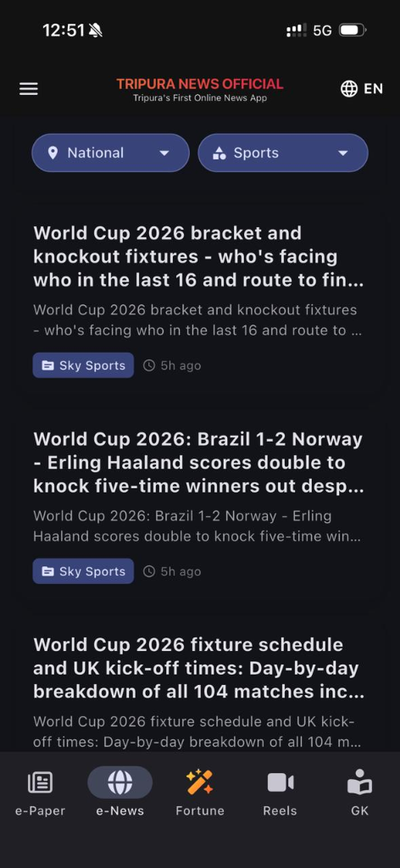Click the clock icon on the bracket article

149,365
